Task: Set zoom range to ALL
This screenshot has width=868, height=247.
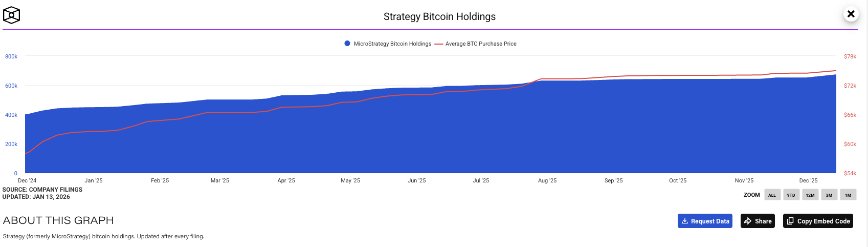Action: tap(772, 195)
